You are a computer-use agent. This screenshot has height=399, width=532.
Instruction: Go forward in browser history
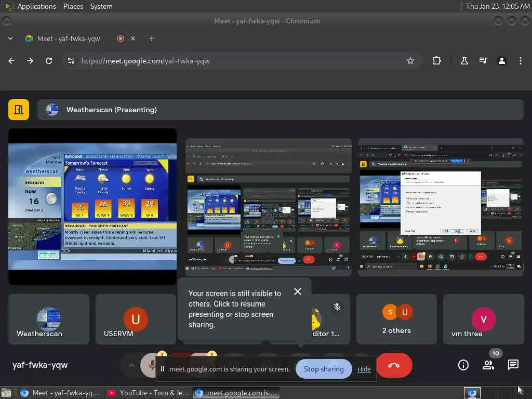(x=30, y=61)
